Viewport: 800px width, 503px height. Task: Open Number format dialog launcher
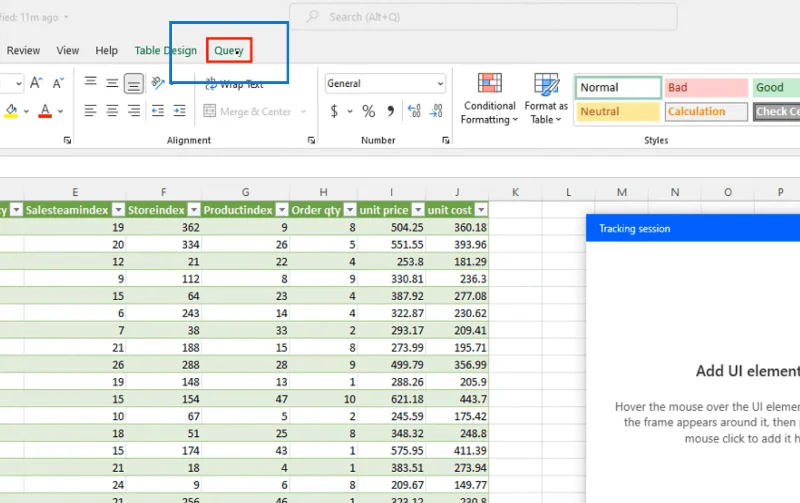[x=445, y=140]
